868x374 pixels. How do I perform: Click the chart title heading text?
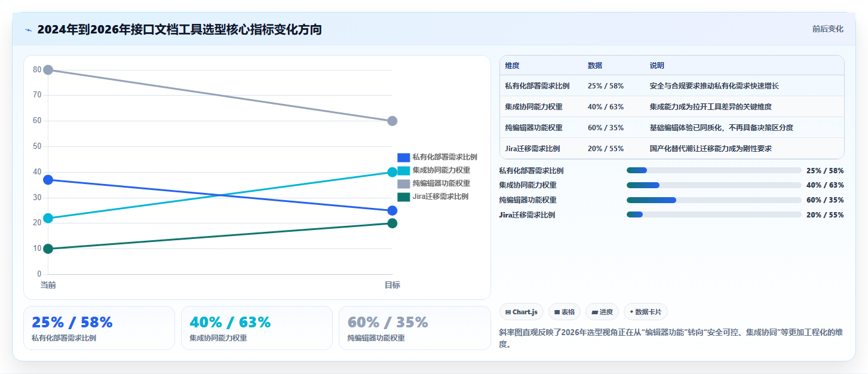pyautogui.click(x=179, y=29)
